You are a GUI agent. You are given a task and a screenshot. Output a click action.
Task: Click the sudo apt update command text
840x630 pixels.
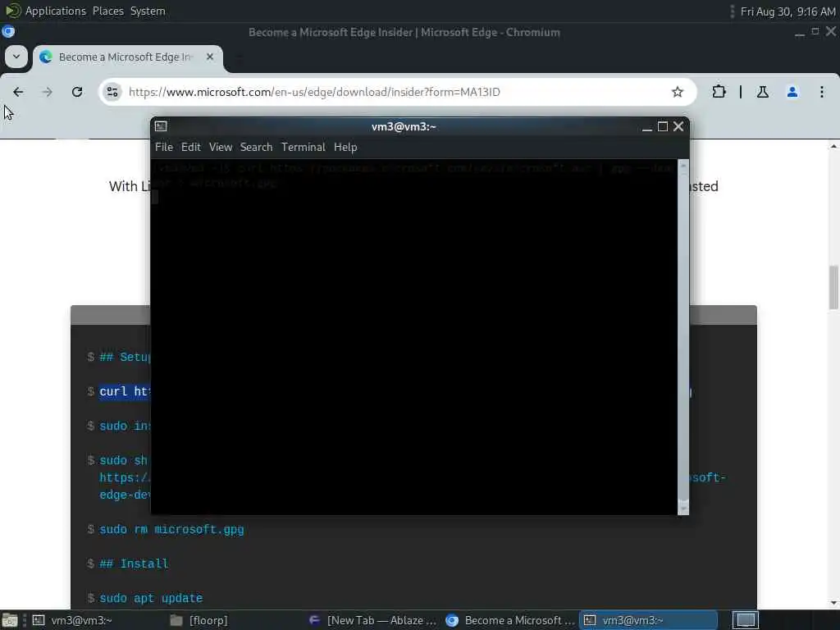[x=151, y=598]
